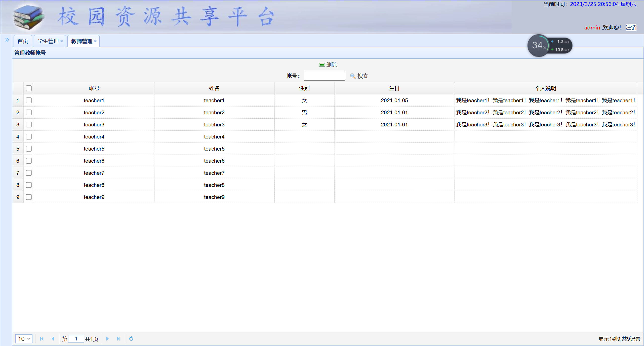The height and width of the screenshot is (346, 644).
Task: Go to previous page arrow
Action: click(53, 339)
